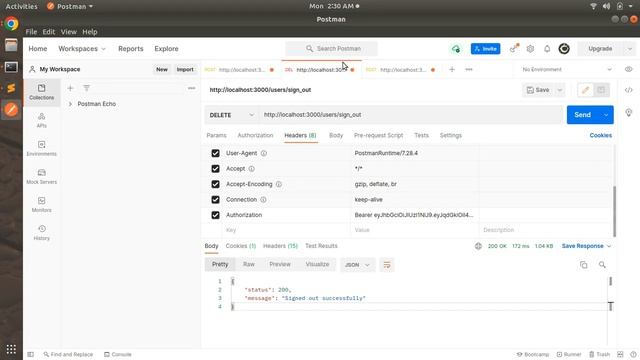Click the comment icon beside edit

pyautogui.click(x=601, y=90)
